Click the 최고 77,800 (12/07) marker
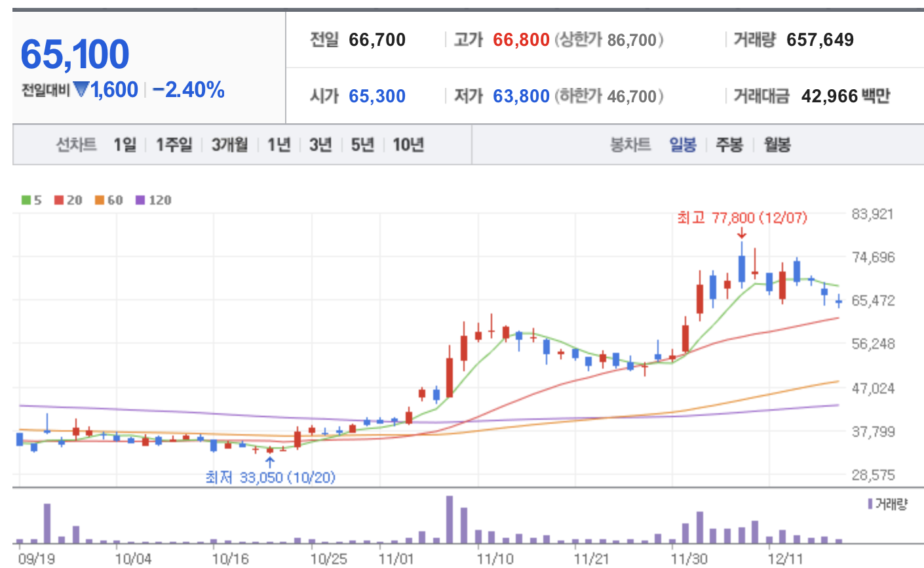 (x=742, y=217)
